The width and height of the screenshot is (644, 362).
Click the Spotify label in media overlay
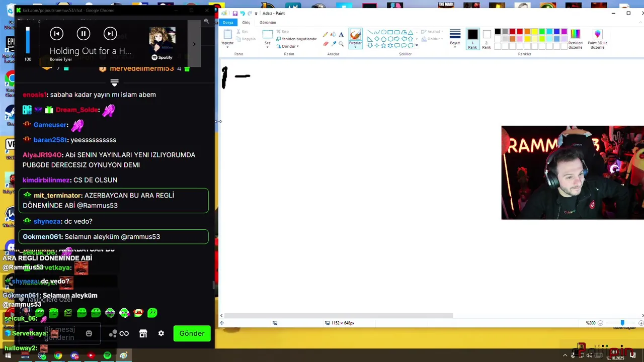pyautogui.click(x=162, y=57)
